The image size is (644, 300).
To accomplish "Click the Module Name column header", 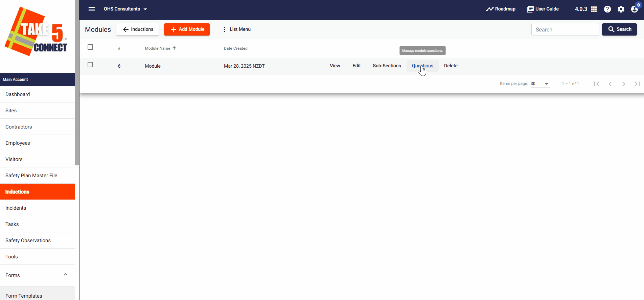I will [158, 48].
